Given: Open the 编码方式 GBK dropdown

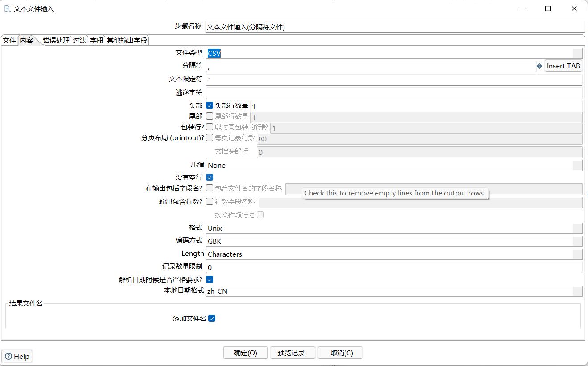Looking at the screenshot, I should coord(577,241).
